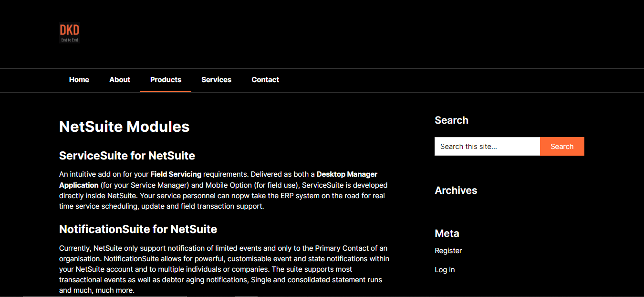Open the About menu item
The width and height of the screenshot is (644, 297).
tap(120, 80)
